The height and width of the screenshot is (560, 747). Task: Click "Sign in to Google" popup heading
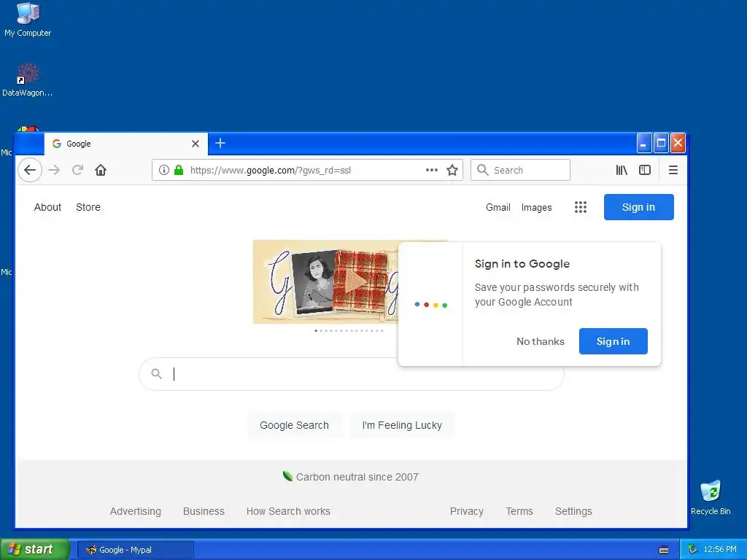tap(522, 264)
